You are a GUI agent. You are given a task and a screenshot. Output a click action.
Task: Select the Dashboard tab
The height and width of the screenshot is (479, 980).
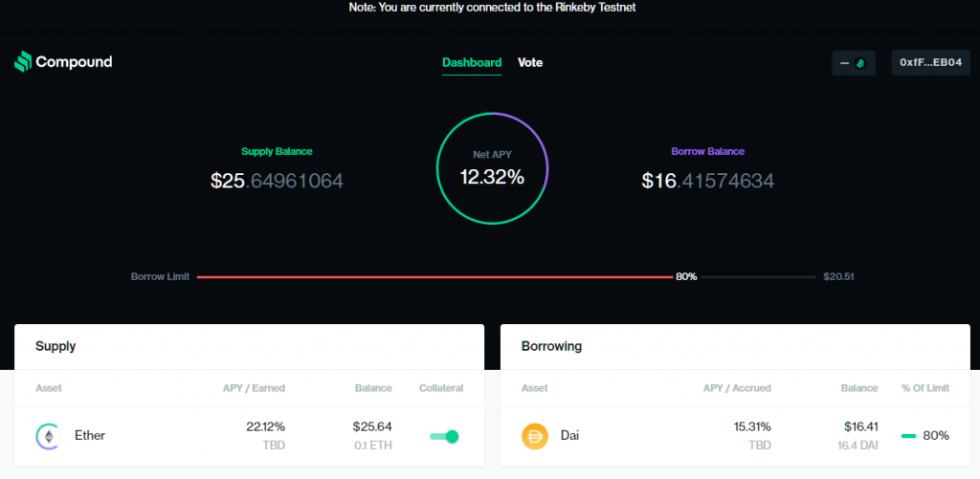click(472, 62)
